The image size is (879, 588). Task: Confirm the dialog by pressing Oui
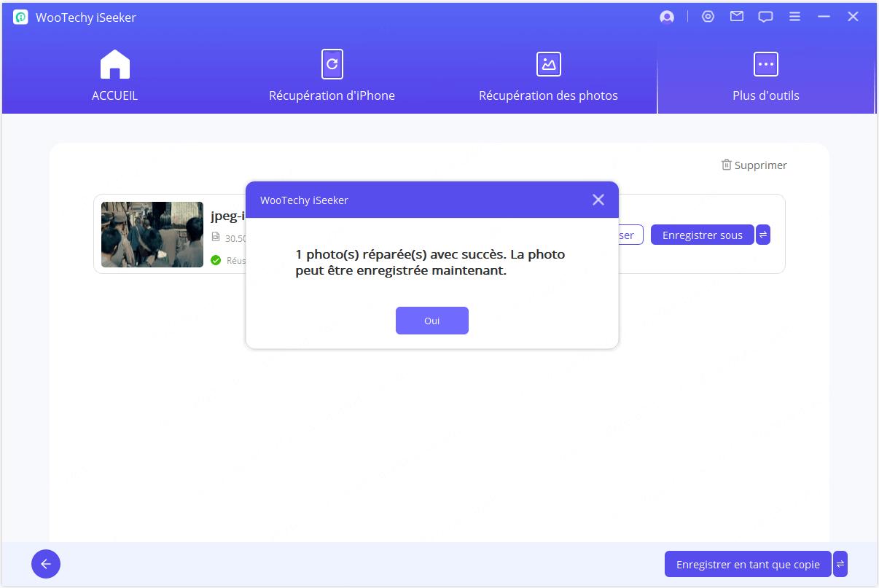(x=431, y=321)
